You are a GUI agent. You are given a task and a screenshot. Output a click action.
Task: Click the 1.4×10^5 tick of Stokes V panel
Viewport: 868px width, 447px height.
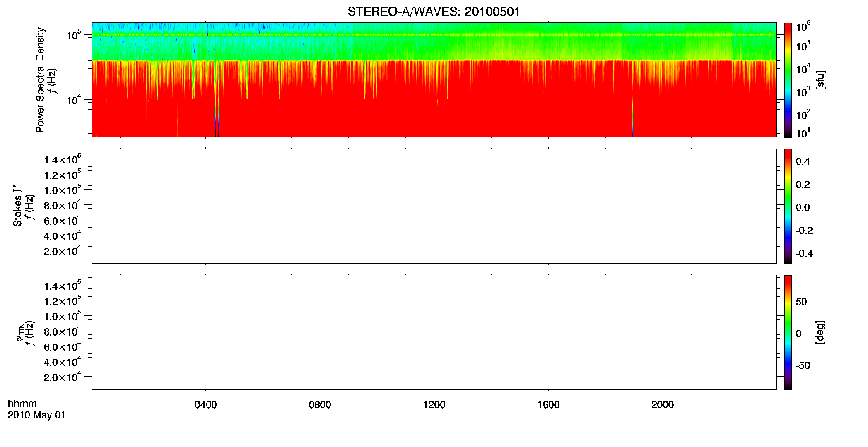(x=63, y=159)
